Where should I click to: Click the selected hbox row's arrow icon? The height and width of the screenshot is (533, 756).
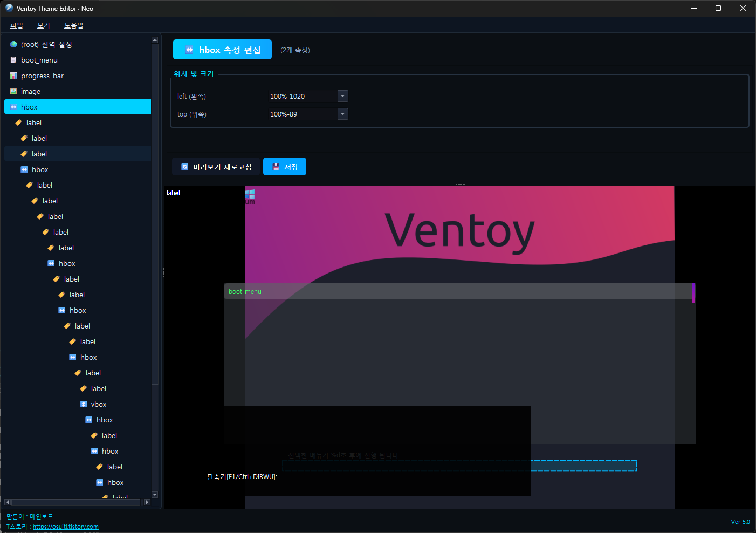point(13,107)
